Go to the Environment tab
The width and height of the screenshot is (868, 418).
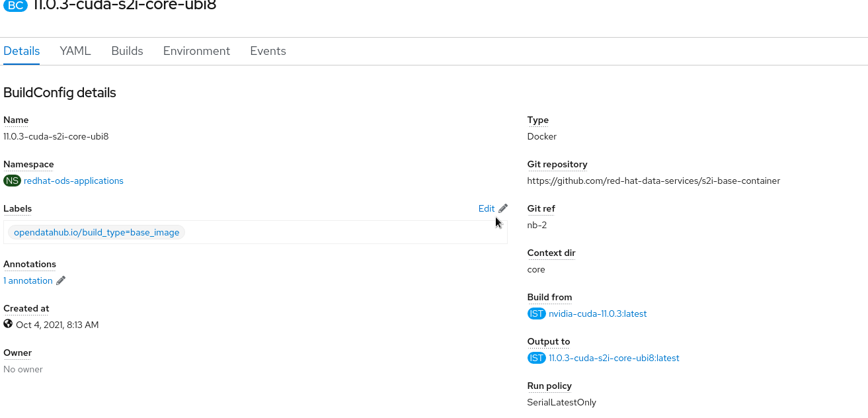196,51
